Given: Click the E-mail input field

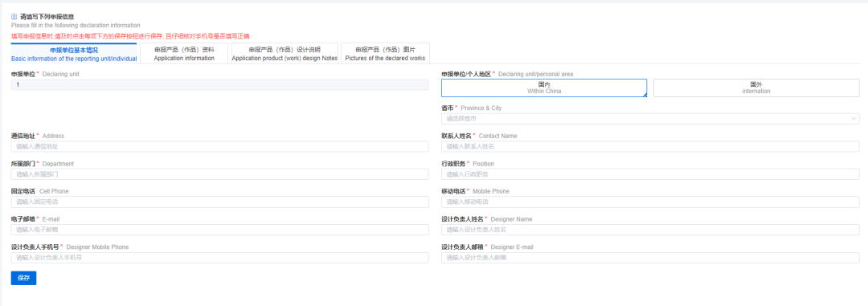Looking at the screenshot, I should tap(219, 230).
